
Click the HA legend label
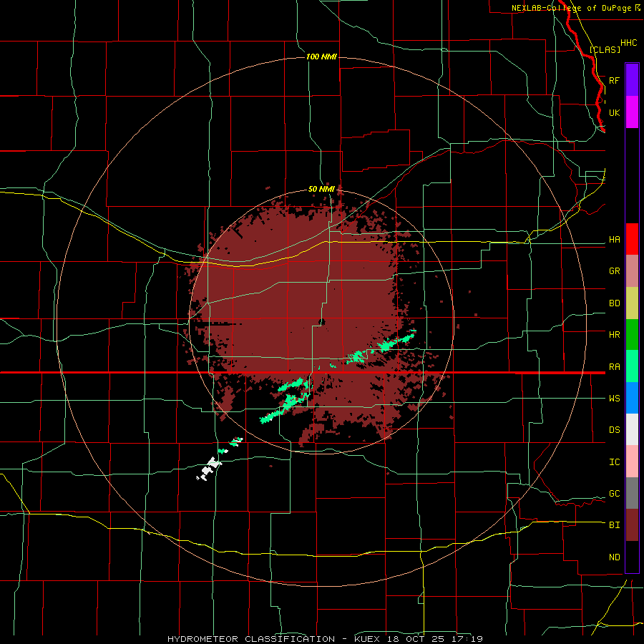tap(614, 239)
